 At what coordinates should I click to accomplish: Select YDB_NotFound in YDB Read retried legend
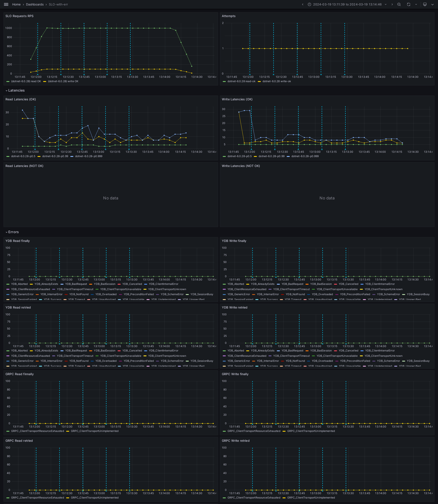click(79, 361)
